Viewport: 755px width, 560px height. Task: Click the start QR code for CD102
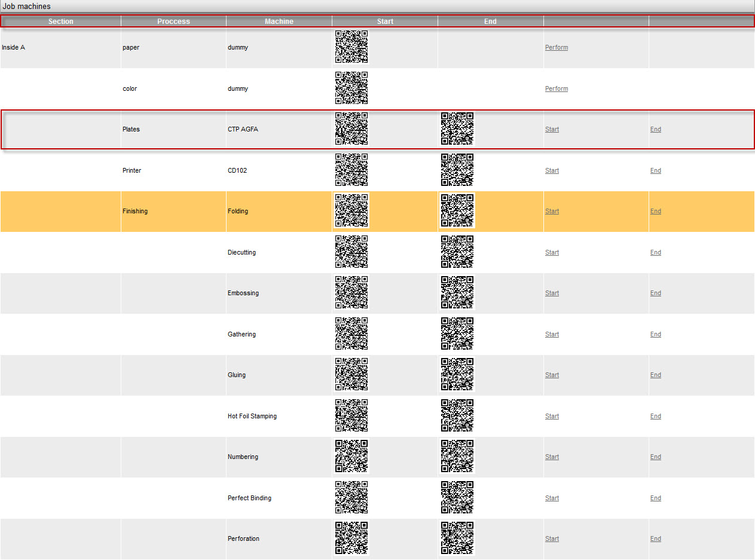[351, 170]
